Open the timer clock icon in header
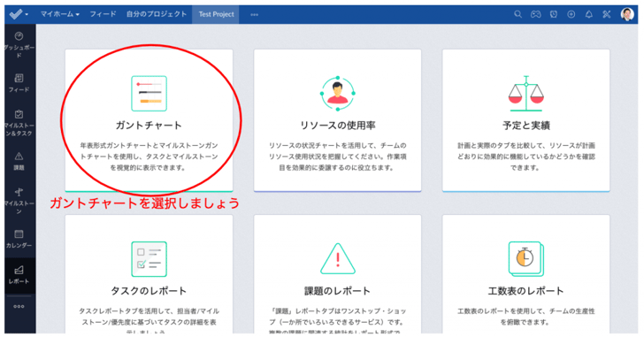The height and width of the screenshot is (337, 644). coord(554,14)
